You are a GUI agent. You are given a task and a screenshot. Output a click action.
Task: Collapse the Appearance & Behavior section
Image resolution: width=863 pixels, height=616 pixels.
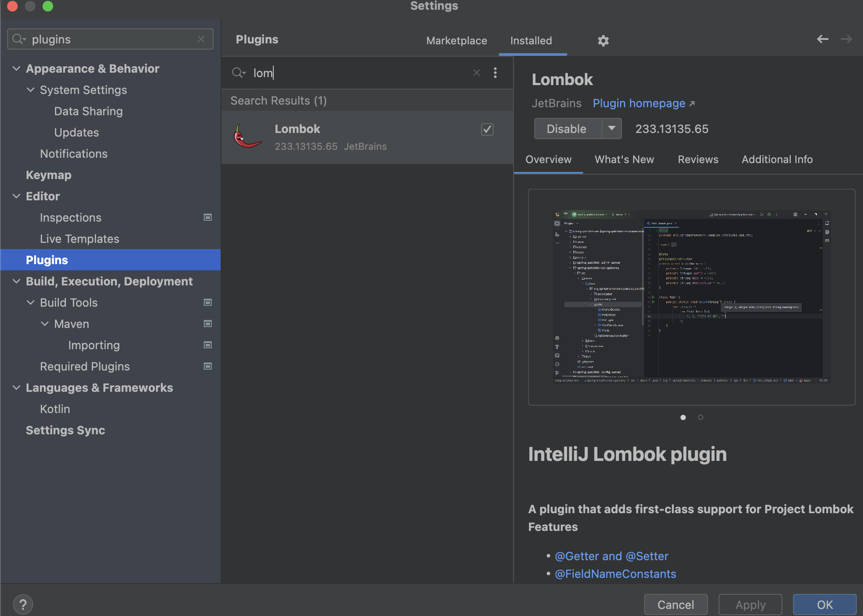tap(16, 69)
